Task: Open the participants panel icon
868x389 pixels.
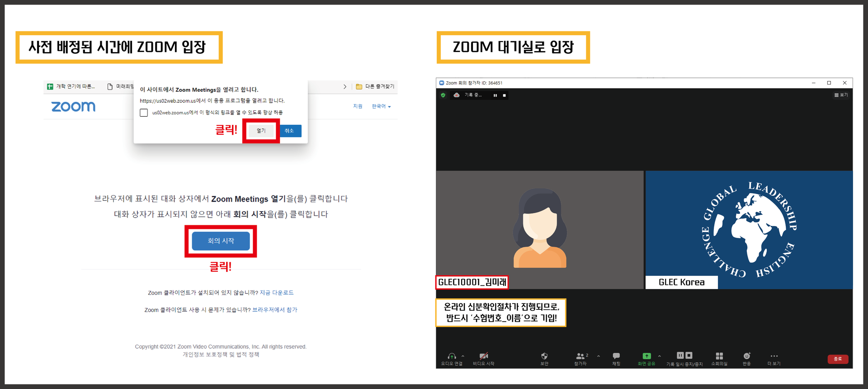Action: click(x=580, y=356)
